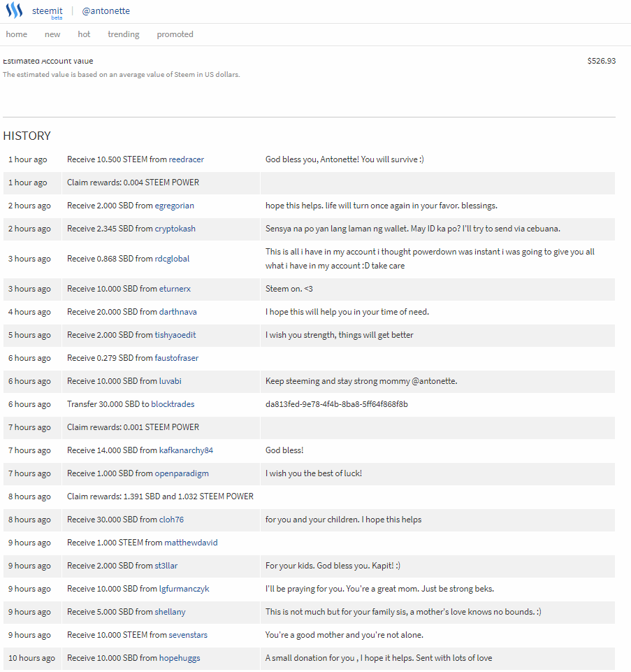The height and width of the screenshot is (672, 631).
Task: View the trending tab
Action: [x=123, y=34]
